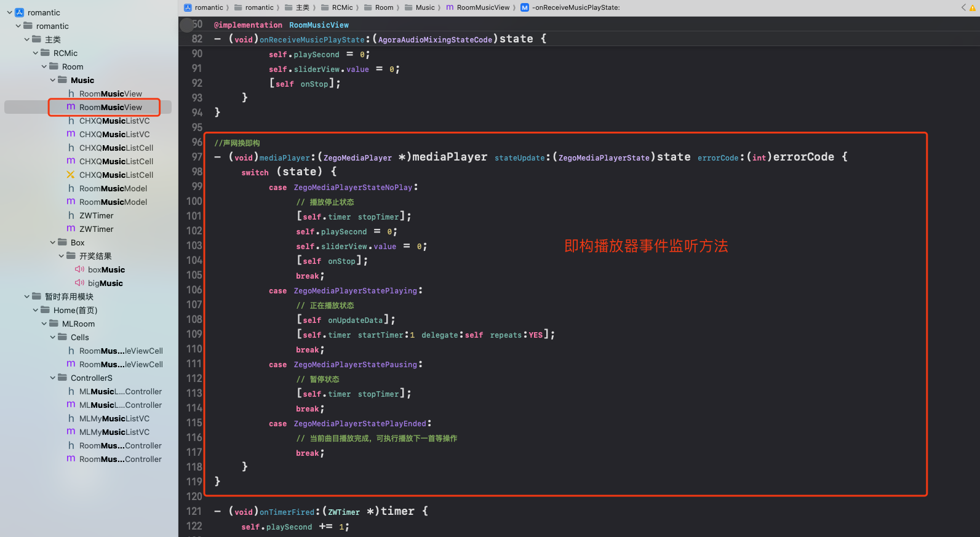980x537 pixels.
Task: Click line number 97 in the gutter
Action: [x=197, y=157]
